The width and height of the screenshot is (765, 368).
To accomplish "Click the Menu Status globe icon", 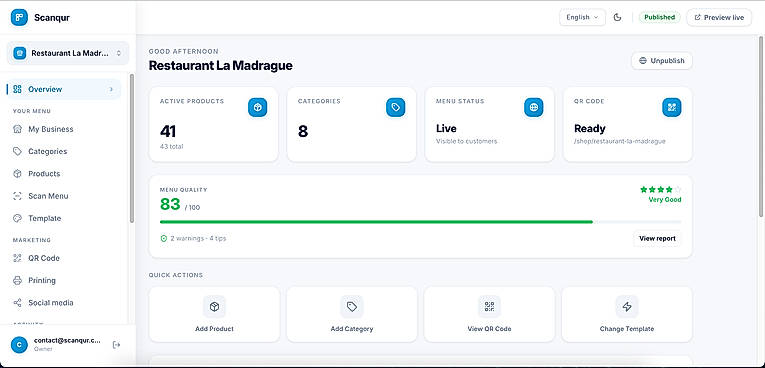I will (534, 107).
